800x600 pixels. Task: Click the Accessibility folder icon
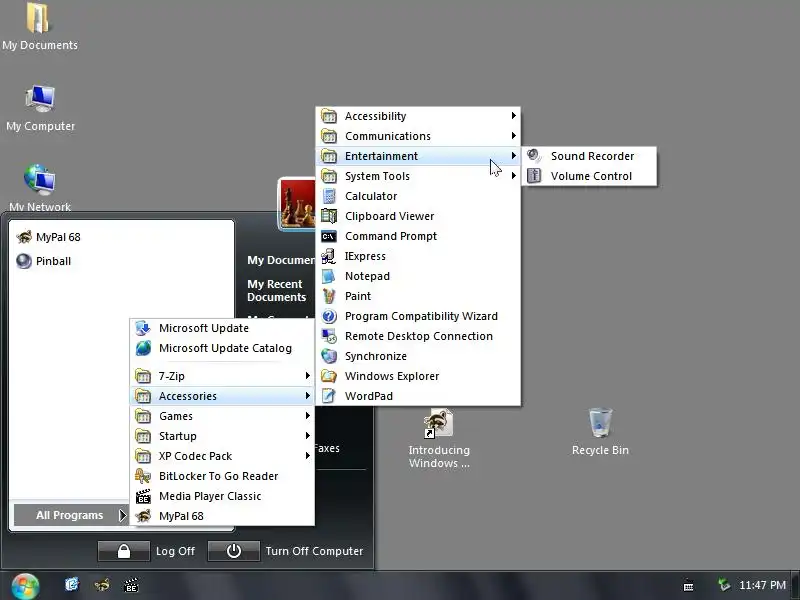329,116
